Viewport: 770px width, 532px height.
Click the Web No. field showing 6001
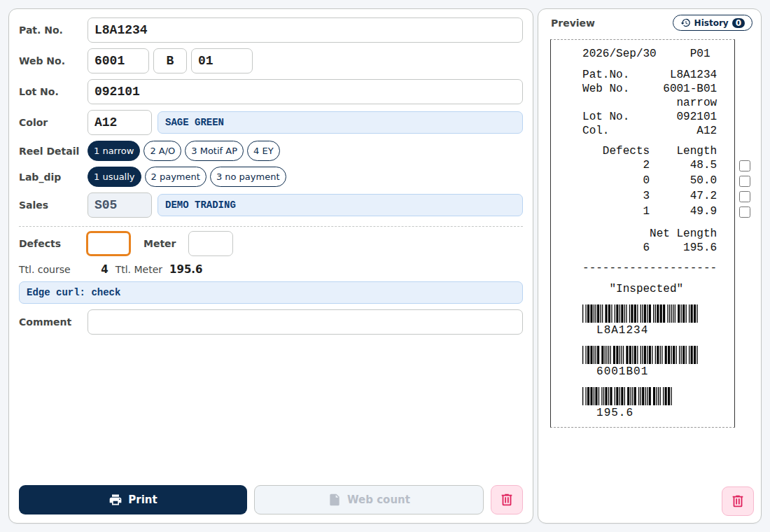(118, 61)
